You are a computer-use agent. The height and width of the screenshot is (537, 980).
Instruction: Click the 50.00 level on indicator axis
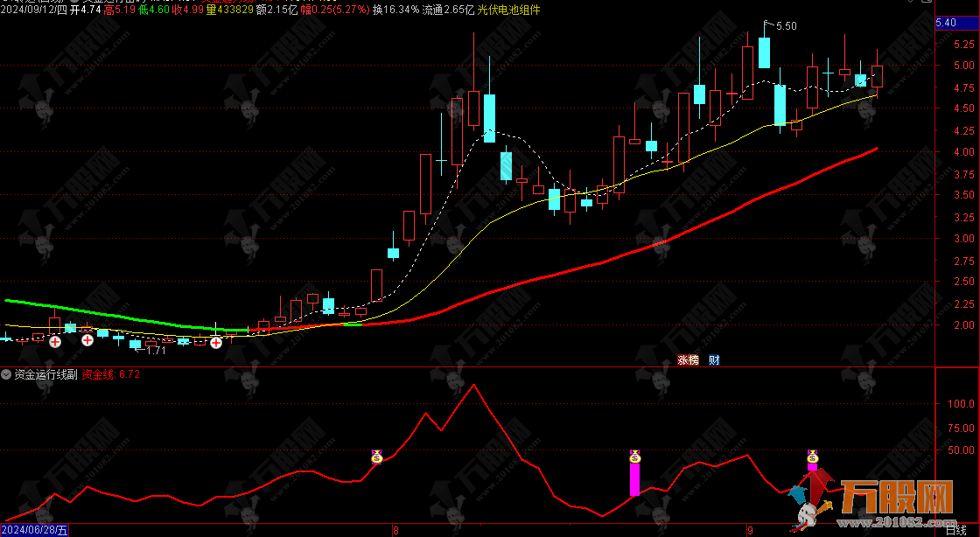coord(962,450)
